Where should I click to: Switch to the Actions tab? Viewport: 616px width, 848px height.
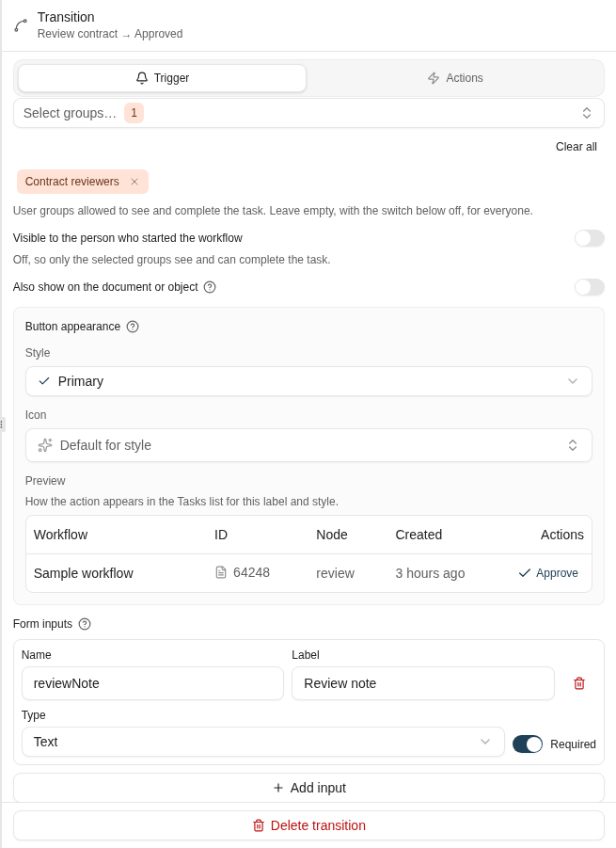click(x=455, y=78)
